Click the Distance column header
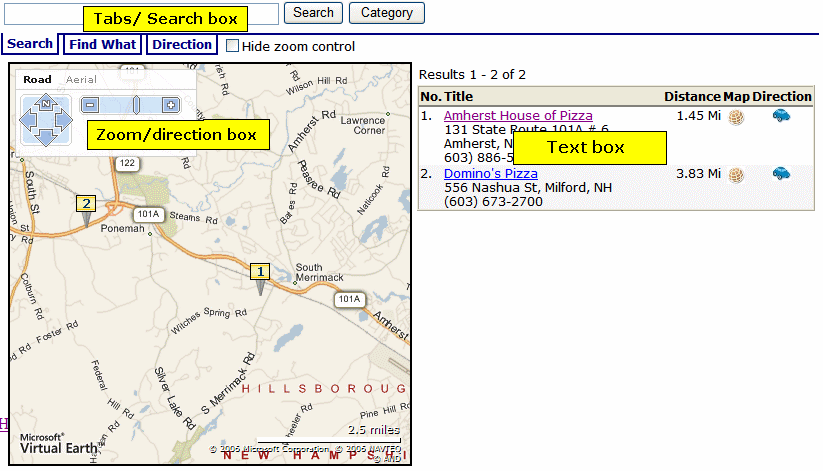 click(x=692, y=97)
